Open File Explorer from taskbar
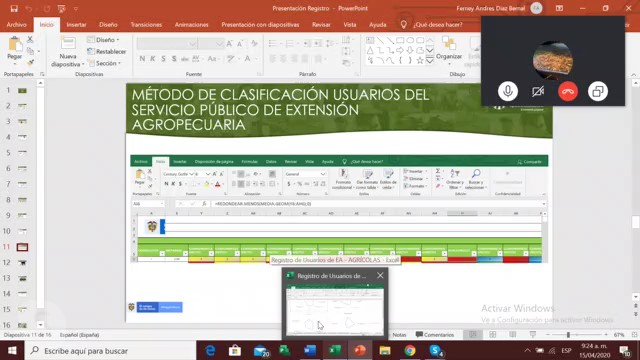The height and width of the screenshot is (360, 640). point(385,351)
